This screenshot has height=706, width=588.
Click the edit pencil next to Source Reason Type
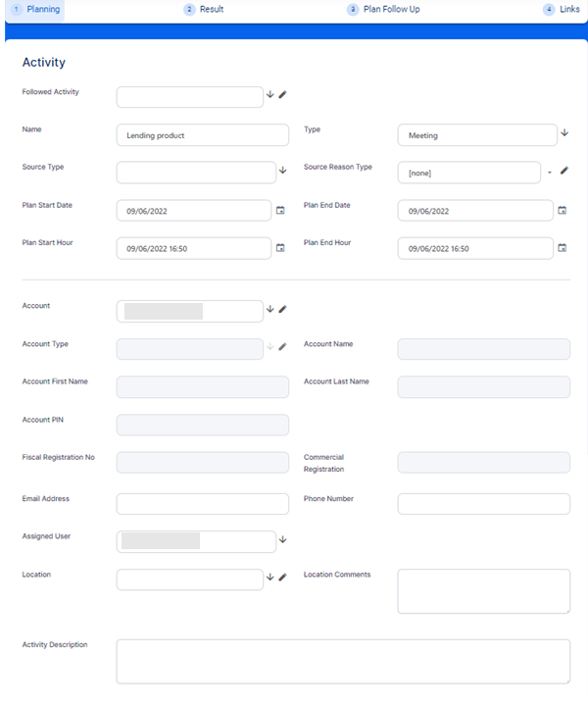[563, 172]
